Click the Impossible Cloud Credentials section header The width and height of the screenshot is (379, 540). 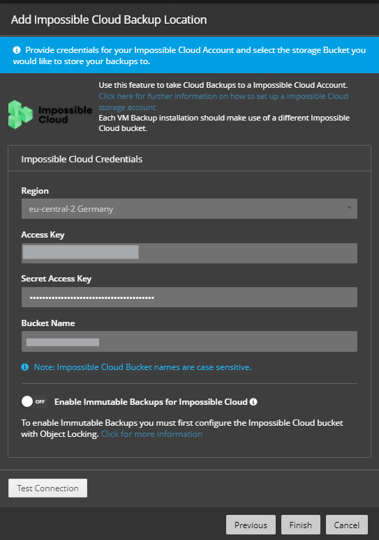[x=82, y=159]
